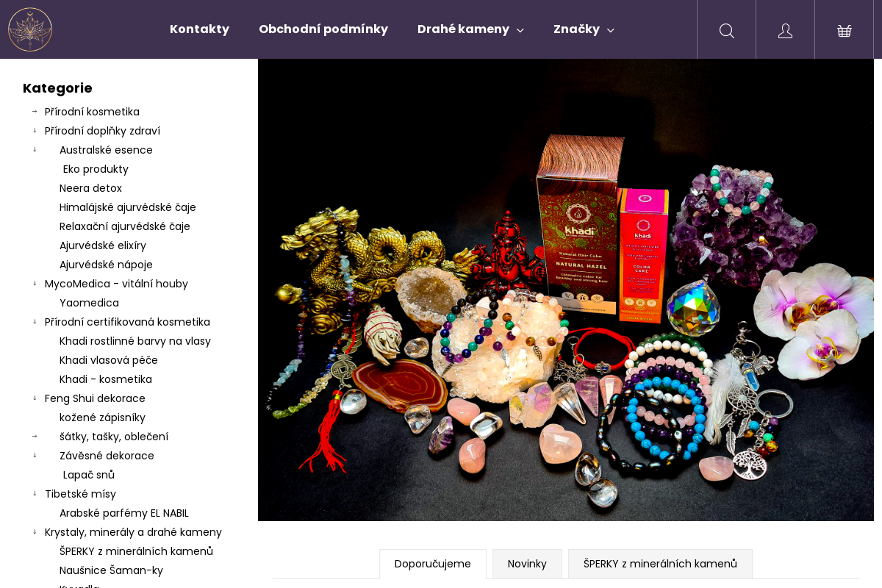882x588 pixels.
Task: Collapse the MycoMedica category arrow
Action: point(35,284)
